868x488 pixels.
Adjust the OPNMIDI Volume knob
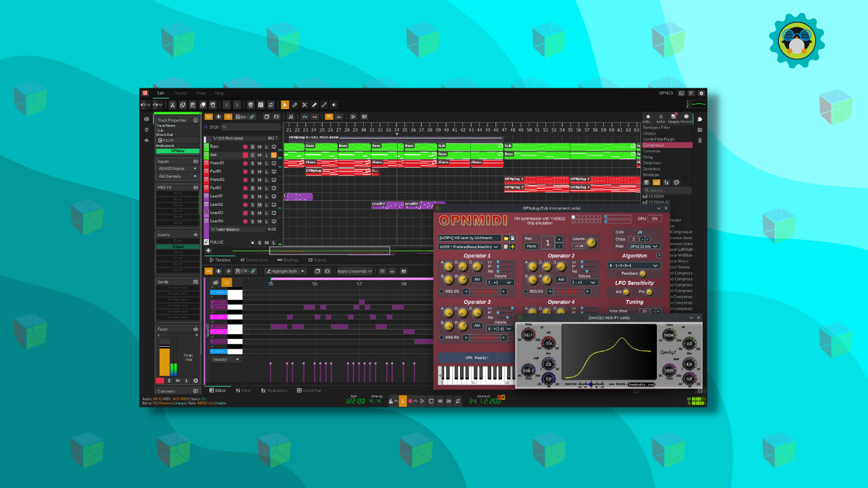[592, 243]
